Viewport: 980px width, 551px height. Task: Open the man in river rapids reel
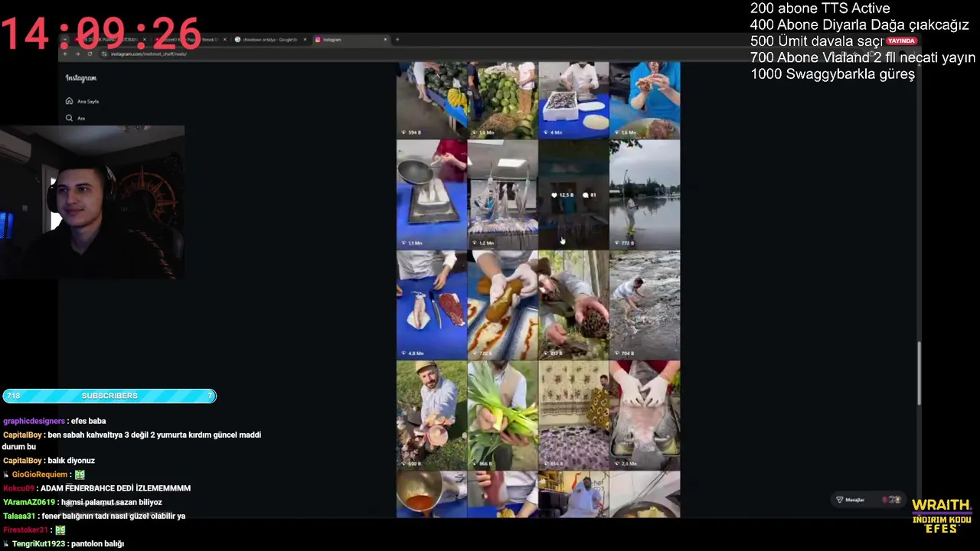tap(645, 305)
